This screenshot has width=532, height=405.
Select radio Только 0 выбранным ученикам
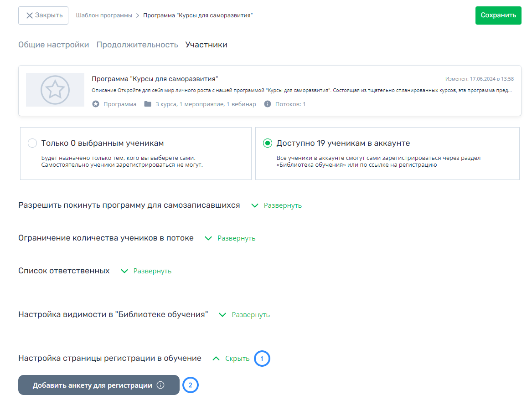pos(32,143)
